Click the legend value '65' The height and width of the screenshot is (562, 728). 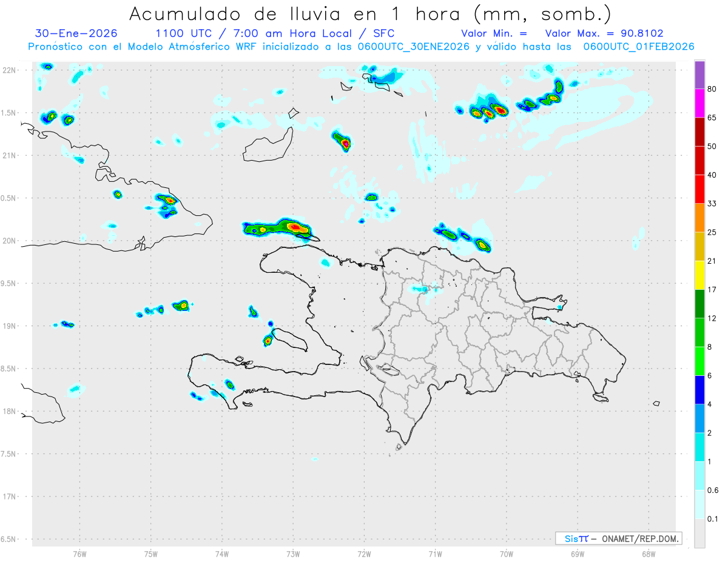coord(712,118)
